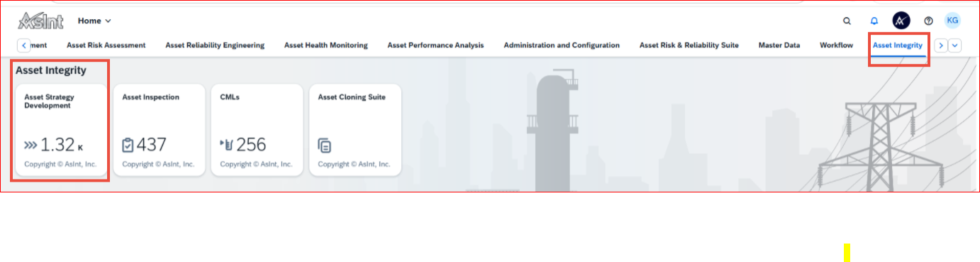Screen dimensions: 980x262
Task: Click the dark round AsInt assistant icon
Action: coord(901,21)
